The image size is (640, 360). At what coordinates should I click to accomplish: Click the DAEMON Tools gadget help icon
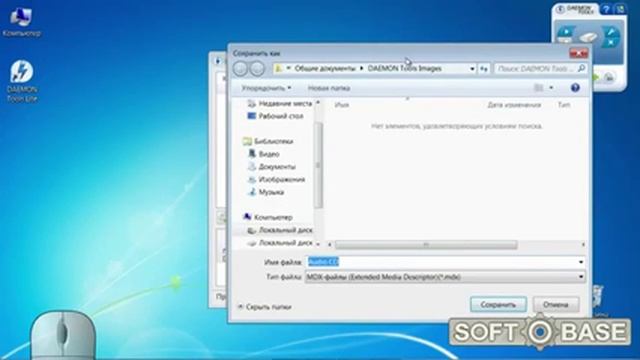(x=607, y=9)
